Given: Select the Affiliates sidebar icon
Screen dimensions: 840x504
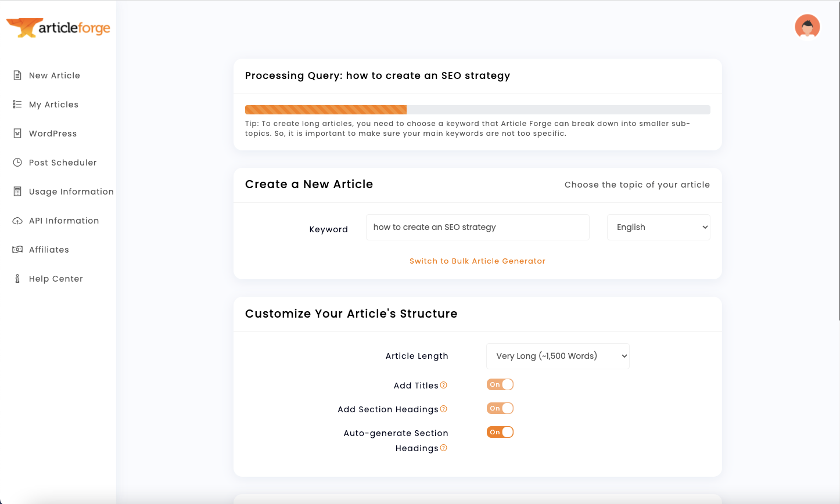Looking at the screenshot, I should tap(17, 249).
